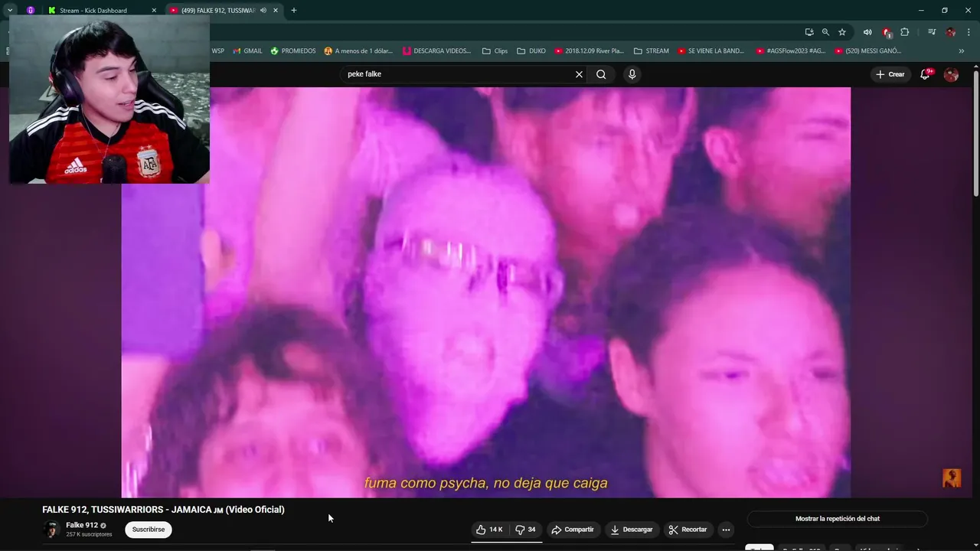Open the WSP bookmark
Image resolution: width=980 pixels, height=551 pixels.
[218, 51]
